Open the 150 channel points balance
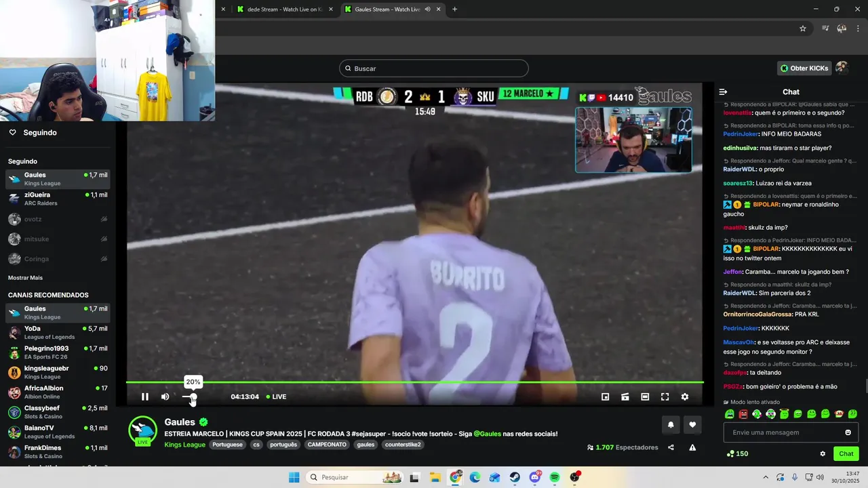The width and height of the screenshot is (868, 488). tap(737, 453)
